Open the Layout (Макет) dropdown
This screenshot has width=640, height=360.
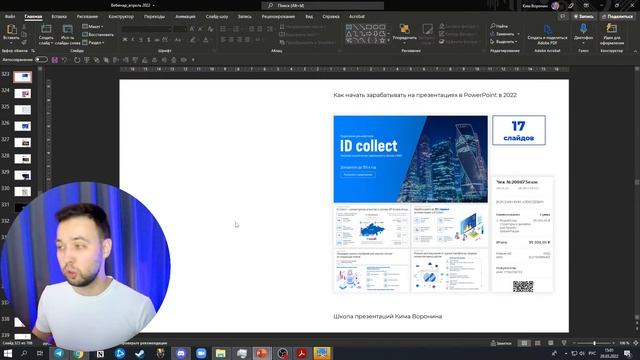pos(93,27)
